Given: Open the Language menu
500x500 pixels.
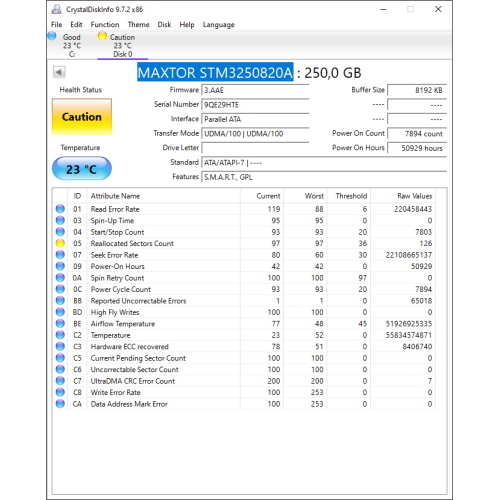Looking at the screenshot, I should [218, 25].
